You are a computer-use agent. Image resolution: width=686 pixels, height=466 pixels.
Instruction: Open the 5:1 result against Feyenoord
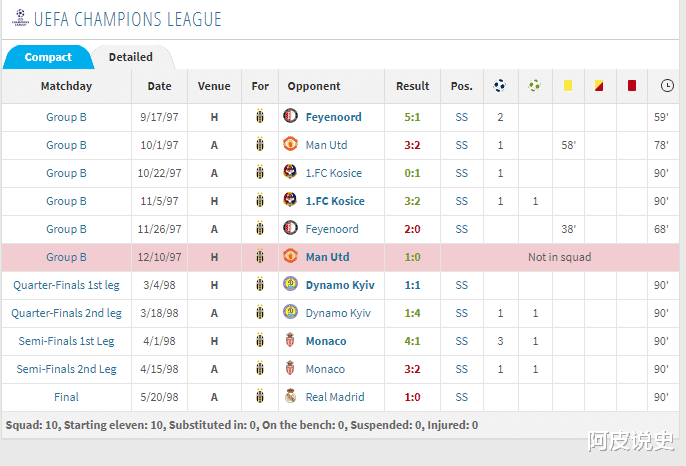click(412, 117)
